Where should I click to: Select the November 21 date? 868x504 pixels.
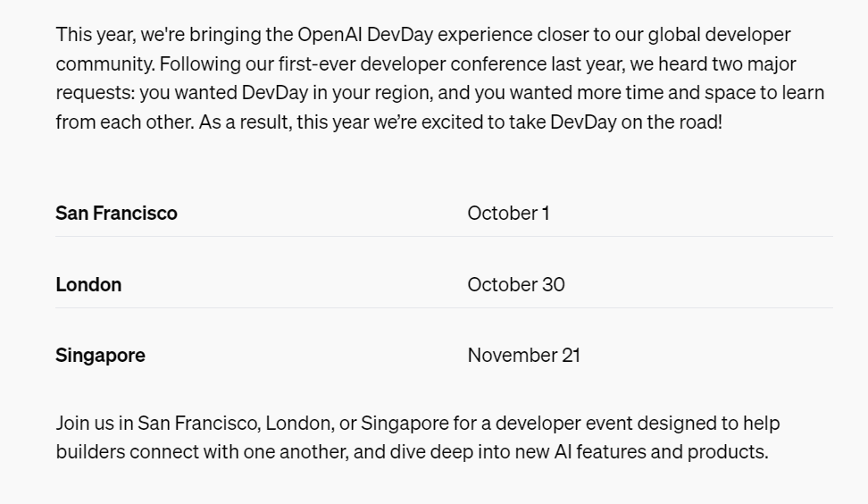[523, 356]
